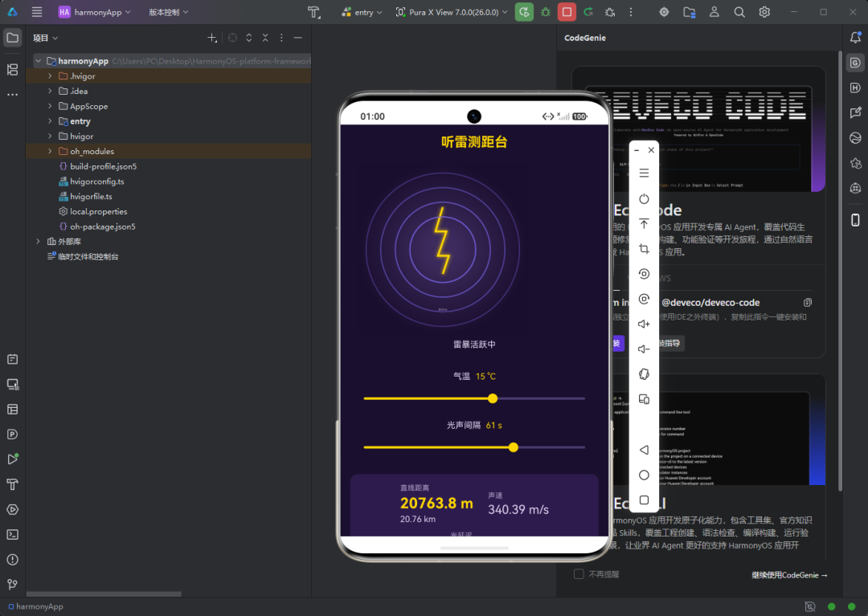Viewport: 868px width, 616px height.
Task: Click emulator volume down icon
Action: click(x=644, y=349)
